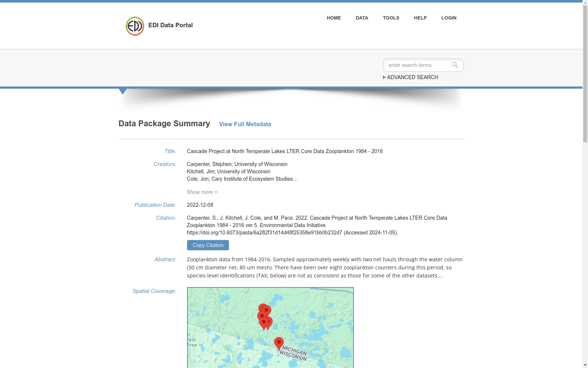This screenshot has width=588, height=368.
Task: Click the spatial coverage map
Action: [270, 328]
